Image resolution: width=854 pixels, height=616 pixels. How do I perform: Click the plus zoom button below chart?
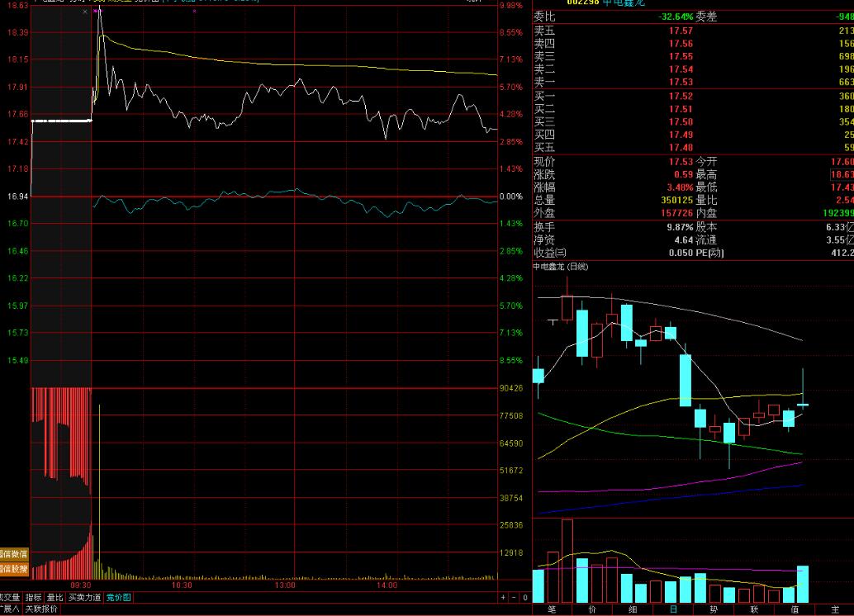click(x=503, y=598)
